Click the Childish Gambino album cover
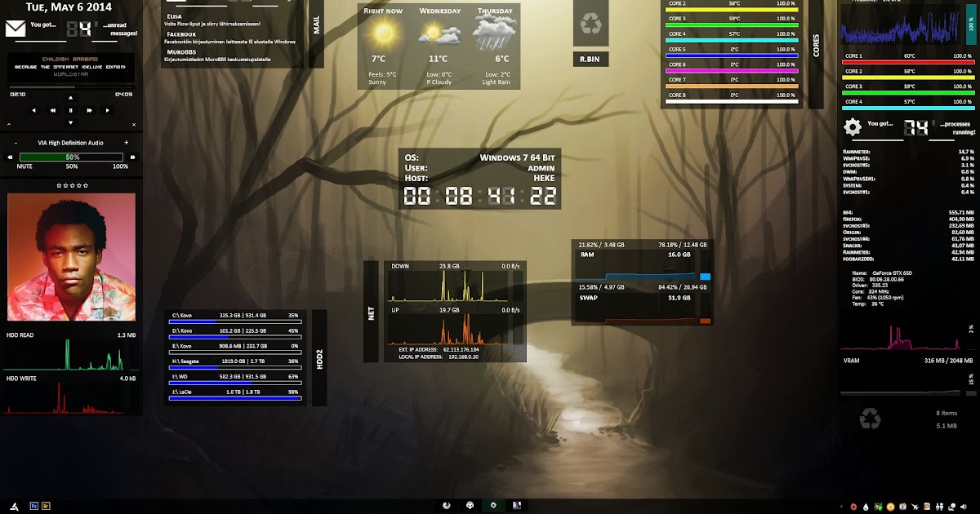The height and width of the screenshot is (514, 980). coord(71,257)
